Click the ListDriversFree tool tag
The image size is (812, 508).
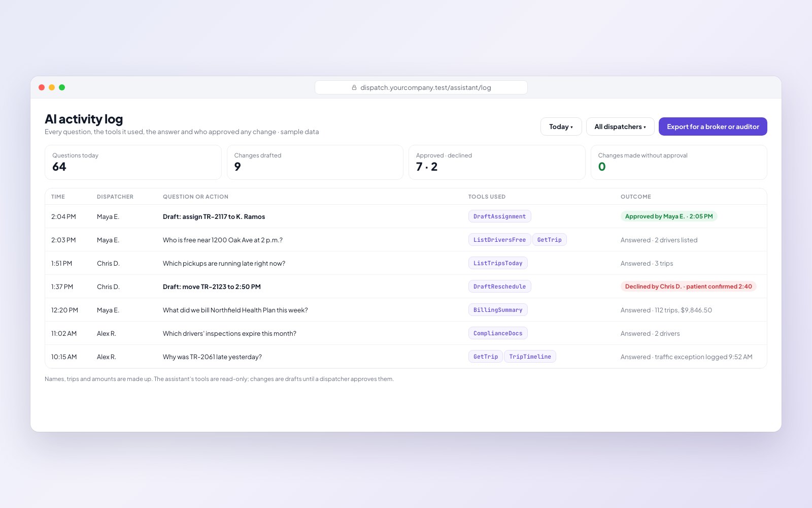coord(500,240)
